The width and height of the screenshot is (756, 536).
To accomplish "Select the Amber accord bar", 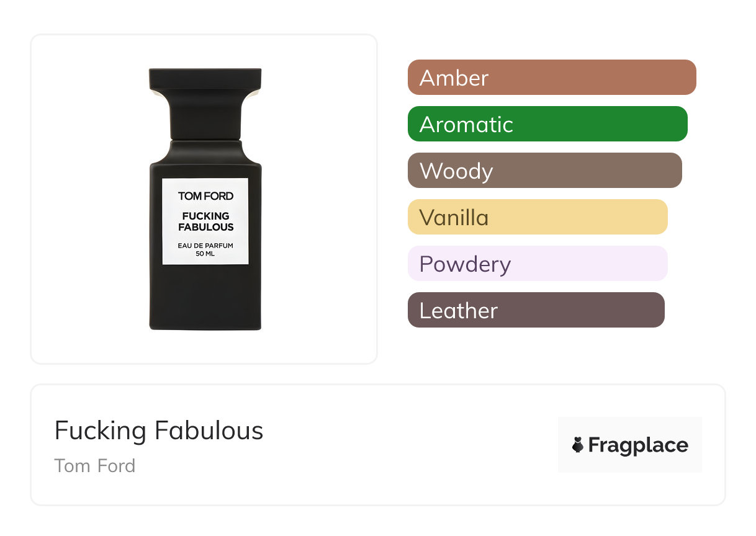I will [551, 78].
